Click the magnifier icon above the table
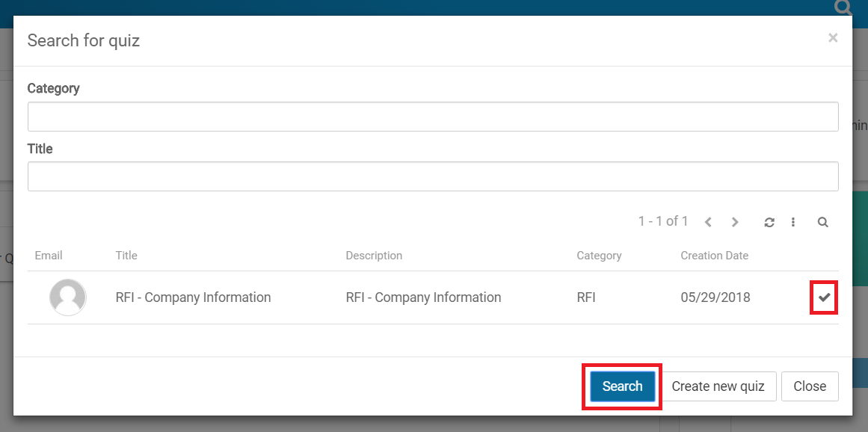 click(x=822, y=222)
